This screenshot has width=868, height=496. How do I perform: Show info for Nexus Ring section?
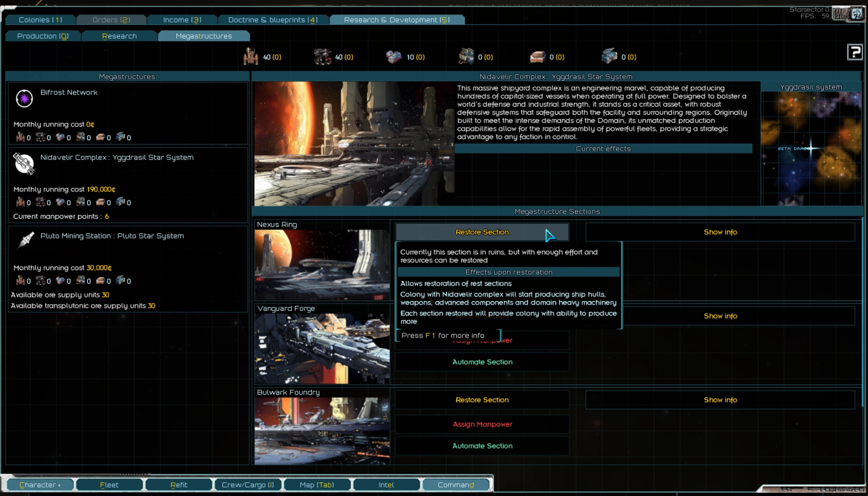720,232
